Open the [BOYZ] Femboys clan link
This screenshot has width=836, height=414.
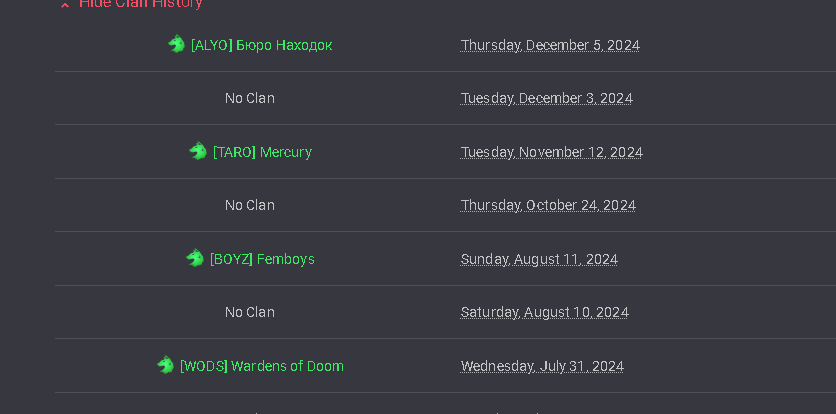[x=262, y=259]
